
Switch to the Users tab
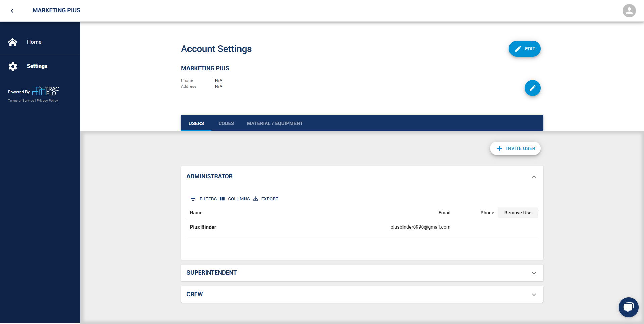pyautogui.click(x=196, y=123)
